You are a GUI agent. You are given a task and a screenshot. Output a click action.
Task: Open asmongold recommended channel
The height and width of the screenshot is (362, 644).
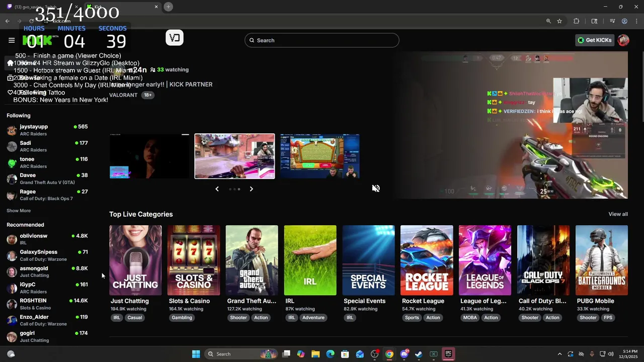(x=47, y=271)
